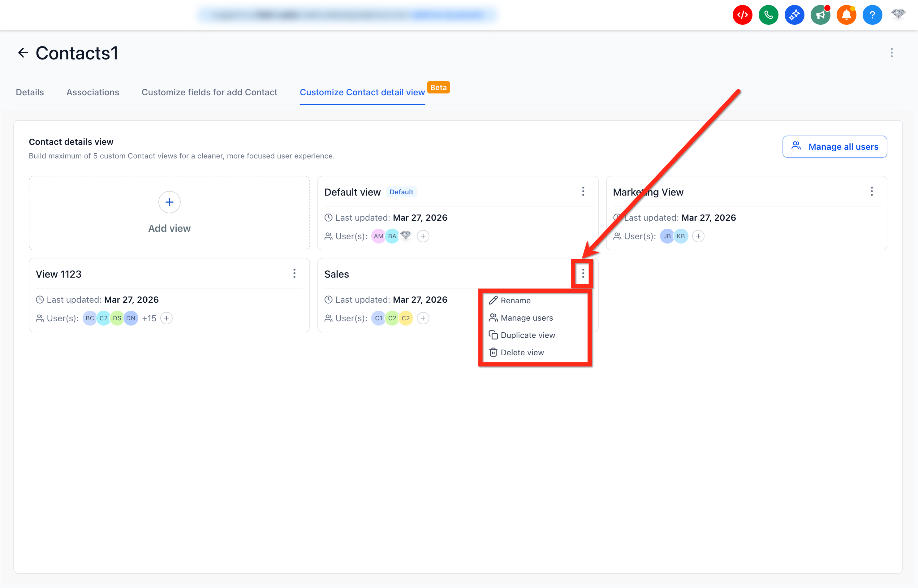The image size is (918, 588).
Task: Click the Sales view title
Action: pyautogui.click(x=337, y=274)
